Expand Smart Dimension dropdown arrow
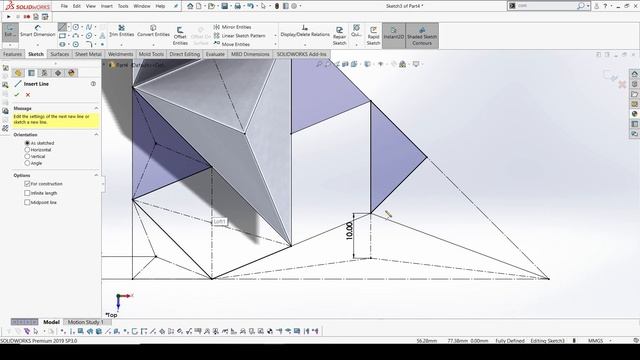Screen dimensions: 640x360 (38, 44)
